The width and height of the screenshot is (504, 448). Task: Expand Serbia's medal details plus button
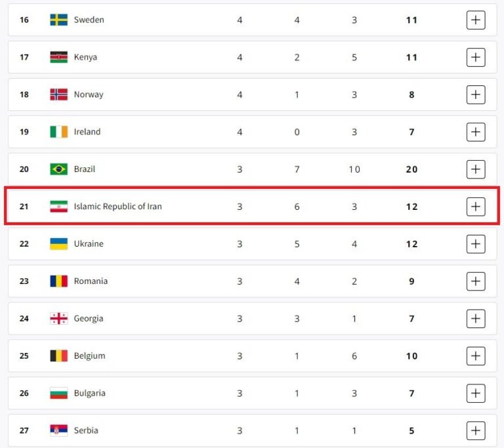pyautogui.click(x=476, y=430)
